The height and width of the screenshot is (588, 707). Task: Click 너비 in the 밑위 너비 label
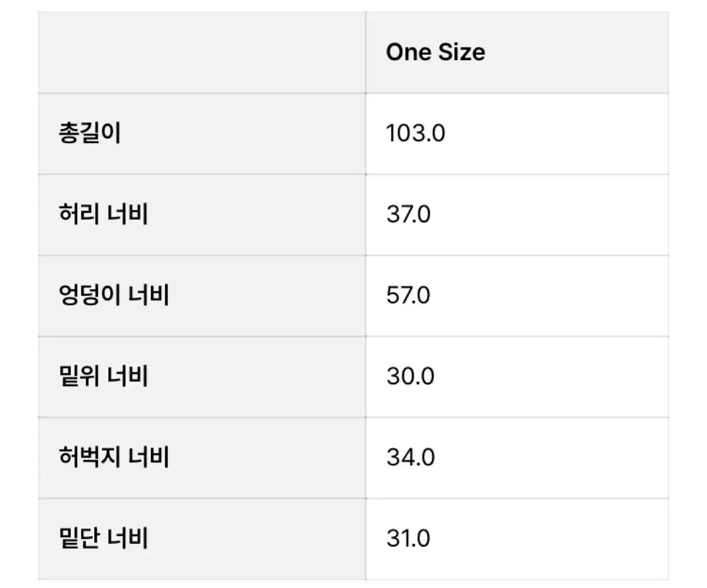click(128, 376)
